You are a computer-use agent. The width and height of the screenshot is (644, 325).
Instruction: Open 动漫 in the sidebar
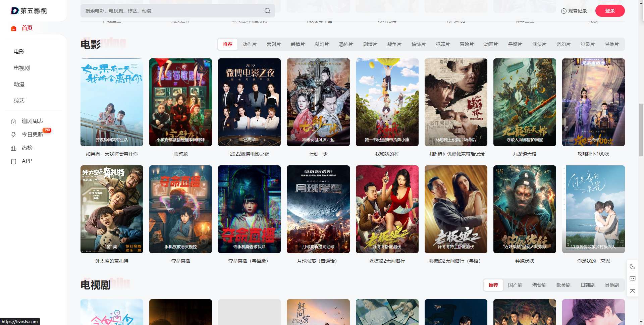[19, 85]
